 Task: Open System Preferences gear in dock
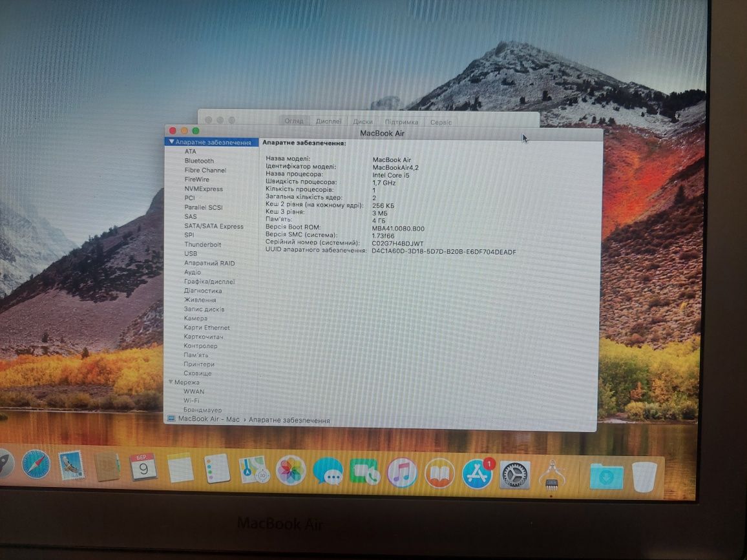point(514,475)
